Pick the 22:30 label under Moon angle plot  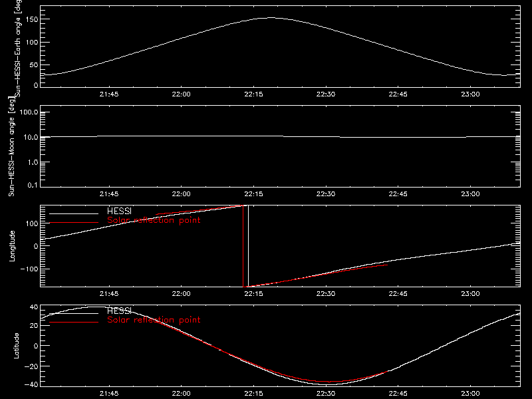point(326,194)
